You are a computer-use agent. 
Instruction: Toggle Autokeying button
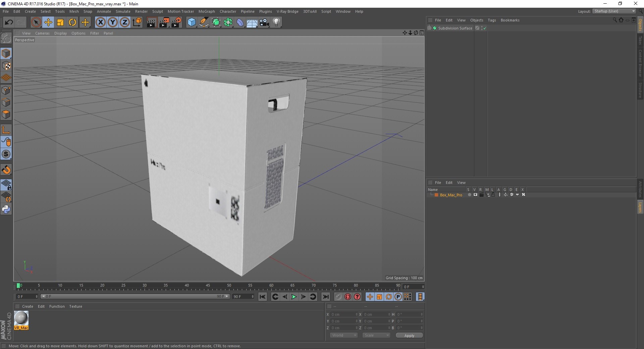(348, 297)
